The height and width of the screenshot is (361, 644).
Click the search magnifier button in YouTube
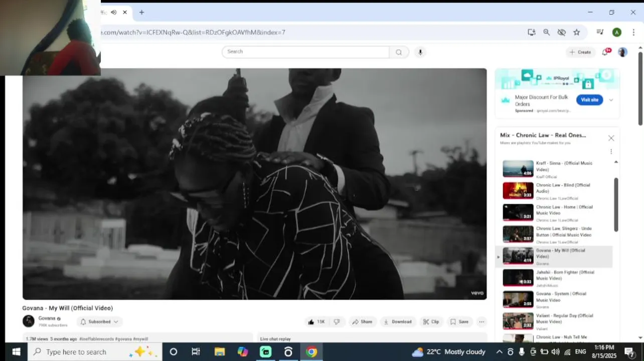(399, 52)
